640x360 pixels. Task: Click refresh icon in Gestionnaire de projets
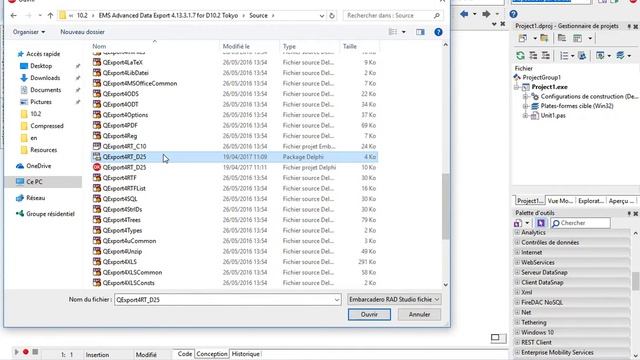[520, 56]
